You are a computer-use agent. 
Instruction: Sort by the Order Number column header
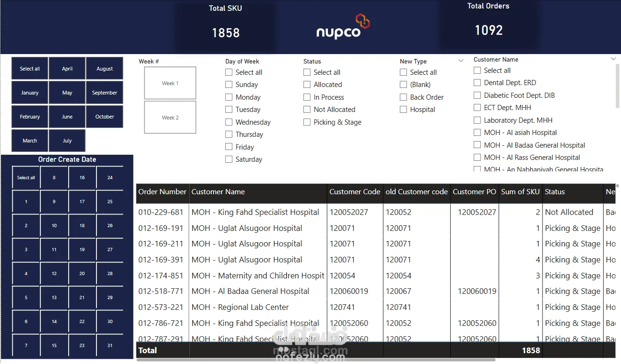pyautogui.click(x=162, y=192)
